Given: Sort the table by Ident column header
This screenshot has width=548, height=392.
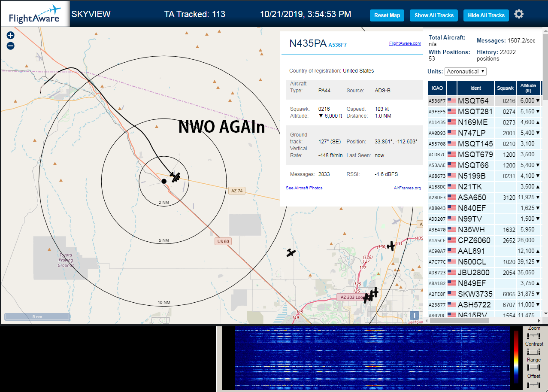Looking at the screenshot, I should (x=476, y=88).
